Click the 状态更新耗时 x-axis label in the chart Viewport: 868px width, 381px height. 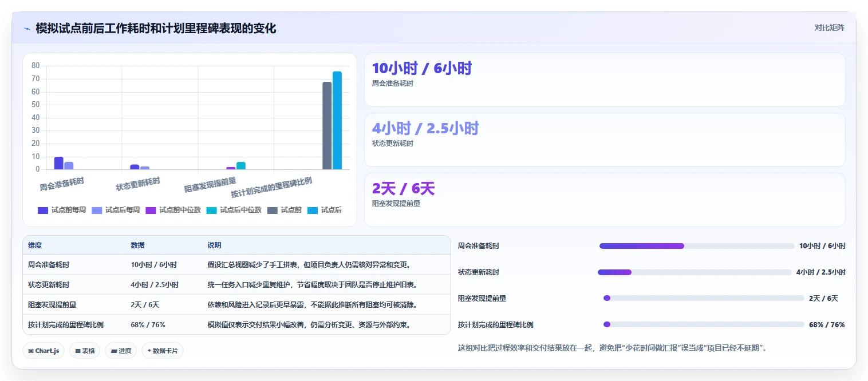click(138, 184)
